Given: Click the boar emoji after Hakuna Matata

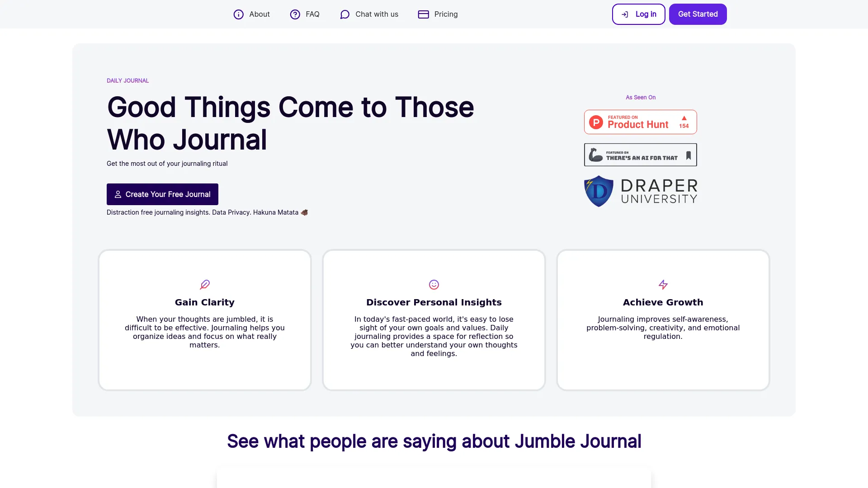Looking at the screenshot, I should [304, 212].
